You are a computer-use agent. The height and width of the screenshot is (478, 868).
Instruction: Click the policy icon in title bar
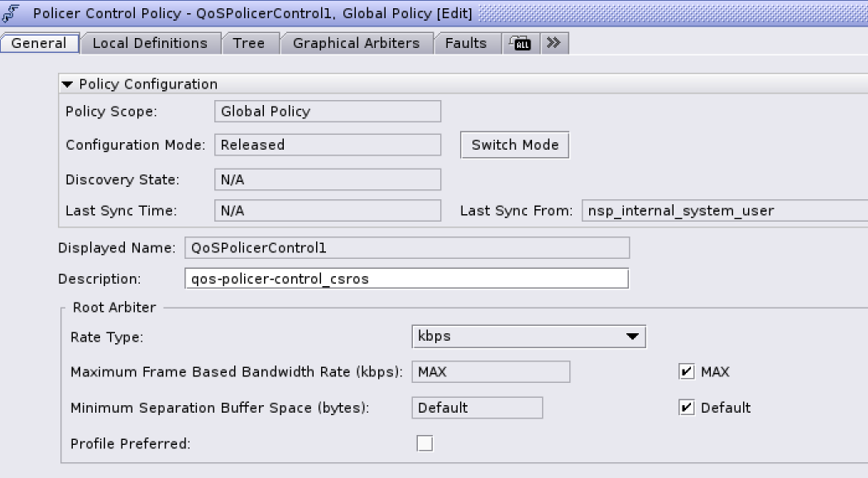pos(12,14)
